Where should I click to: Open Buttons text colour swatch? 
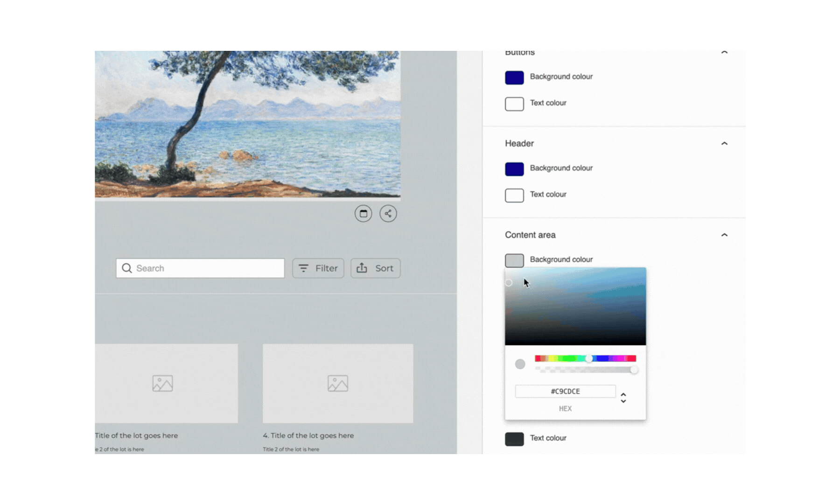click(514, 104)
